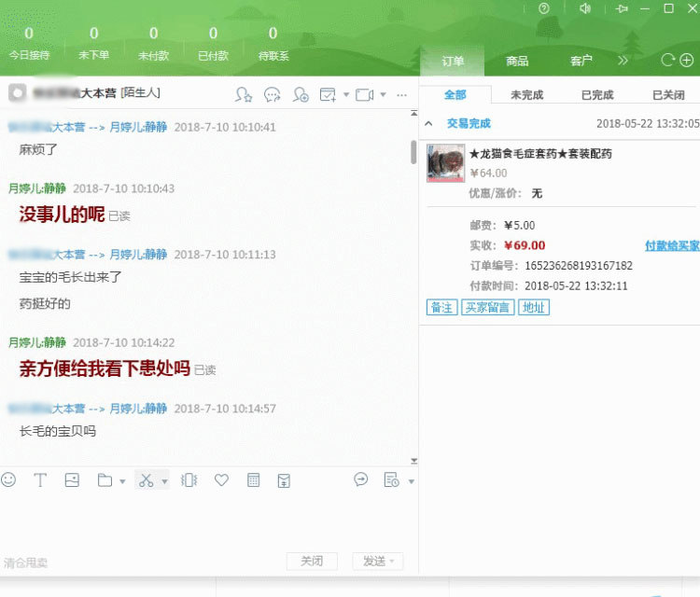700x597 pixels.
Task: Send a window shake
Action: coord(189,480)
